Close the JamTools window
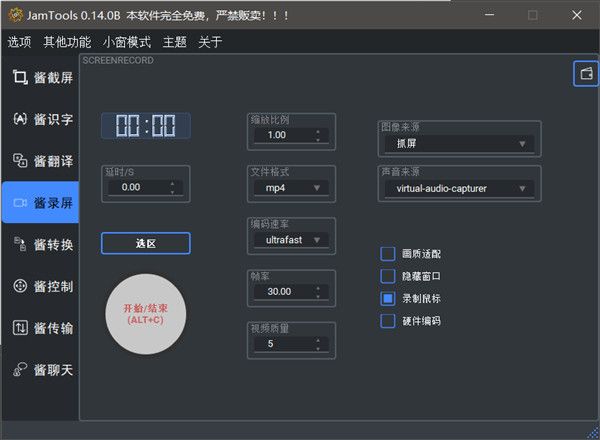 click(577, 15)
